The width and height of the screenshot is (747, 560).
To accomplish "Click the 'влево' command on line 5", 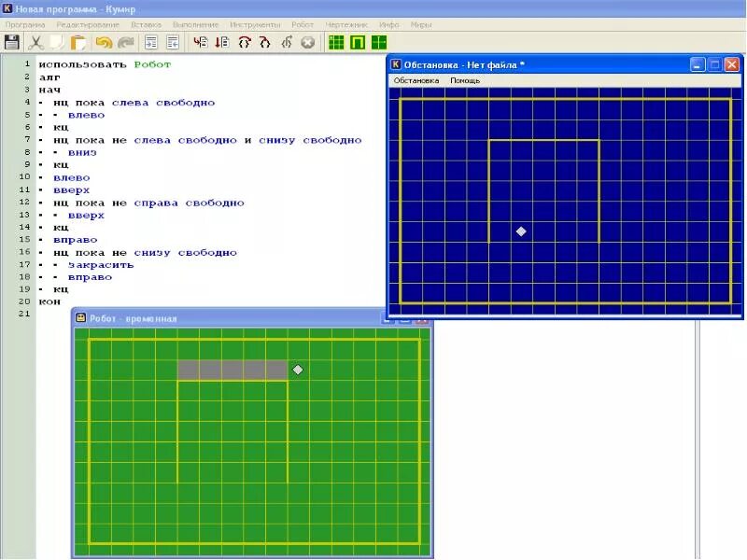I will pyautogui.click(x=86, y=115).
